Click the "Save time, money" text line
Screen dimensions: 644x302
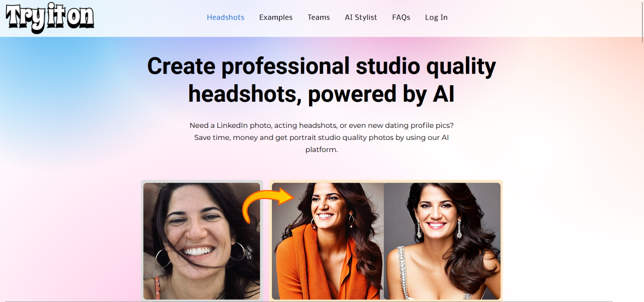pyautogui.click(x=321, y=137)
